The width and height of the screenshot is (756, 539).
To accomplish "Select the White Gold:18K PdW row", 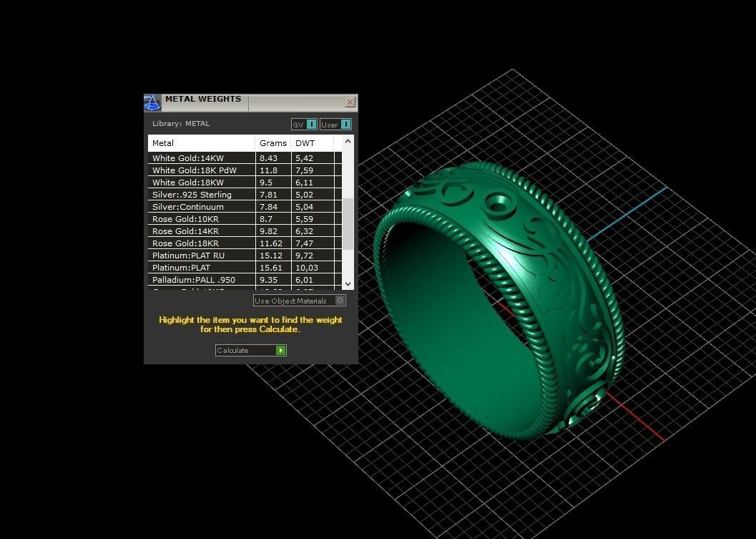I will 245,170.
